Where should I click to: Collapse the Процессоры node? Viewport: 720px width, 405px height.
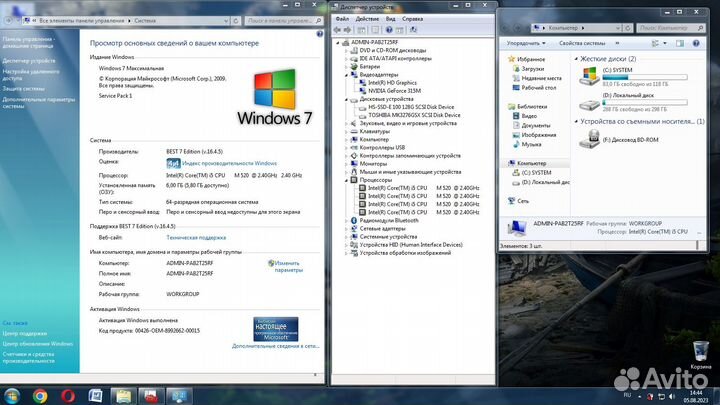[347, 180]
